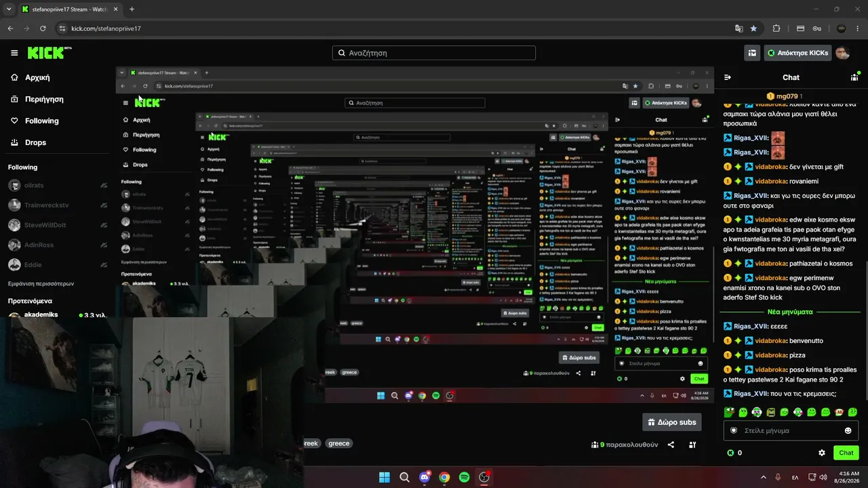Reload the Kick page
Image resolution: width=868 pixels, height=488 pixels.
43,28
